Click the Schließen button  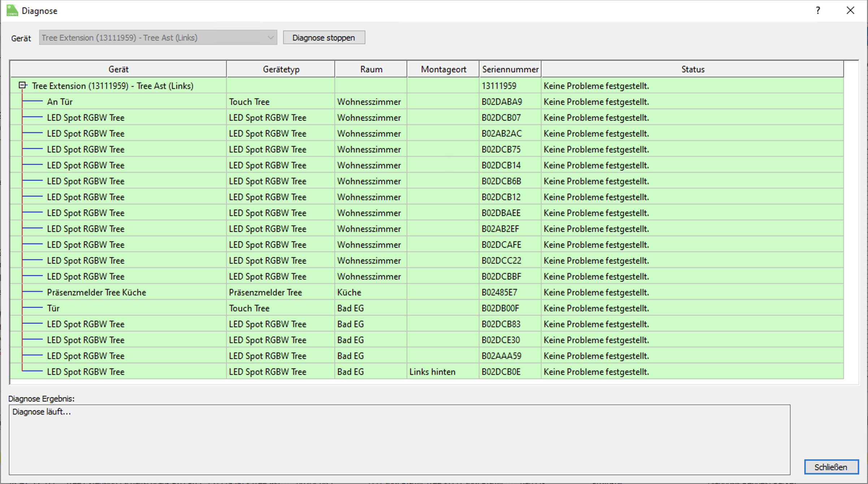coord(831,467)
